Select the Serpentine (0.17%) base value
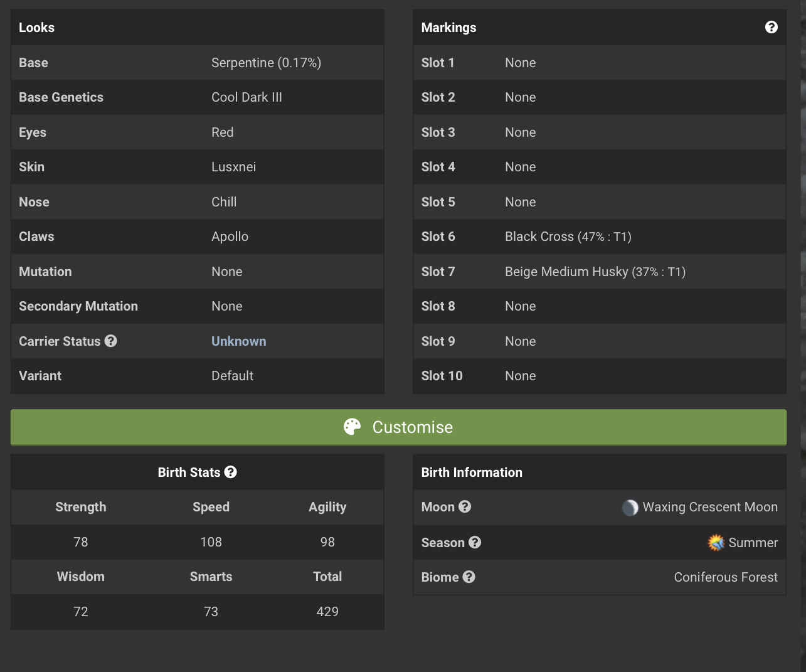Viewport: 806px width, 672px height. tap(267, 63)
